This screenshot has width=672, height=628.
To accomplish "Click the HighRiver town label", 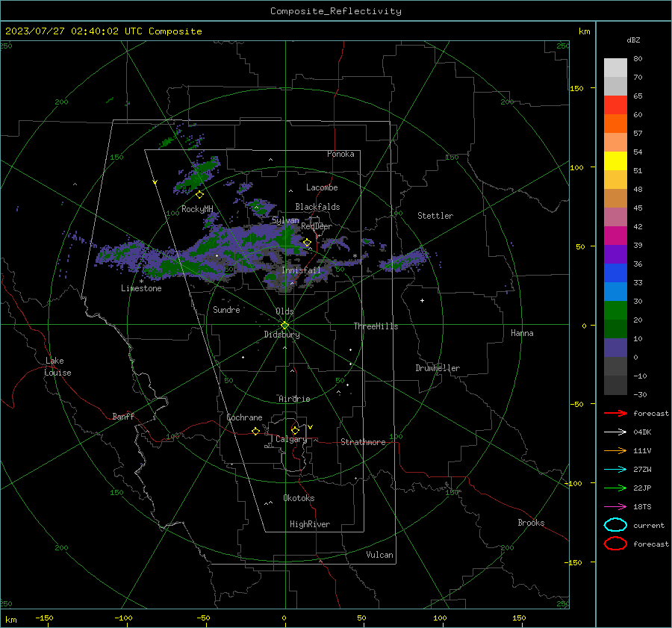I will pyautogui.click(x=310, y=524).
